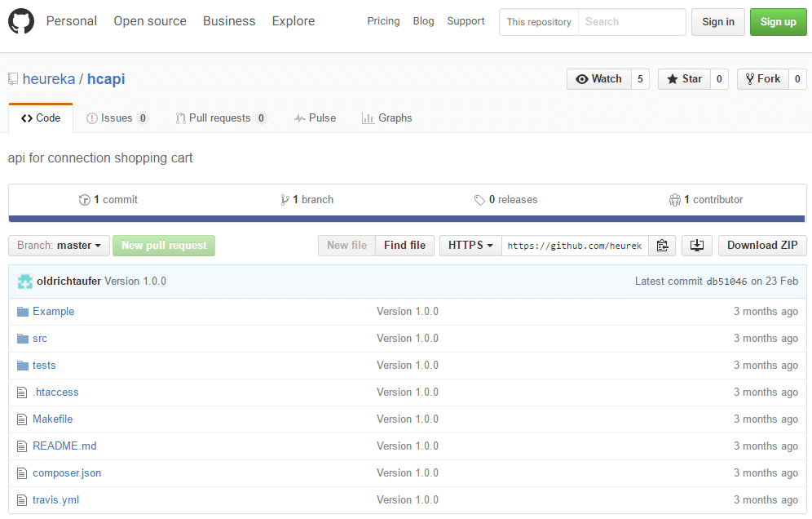
Task: Focus the repository Search field
Action: [x=632, y=22]
